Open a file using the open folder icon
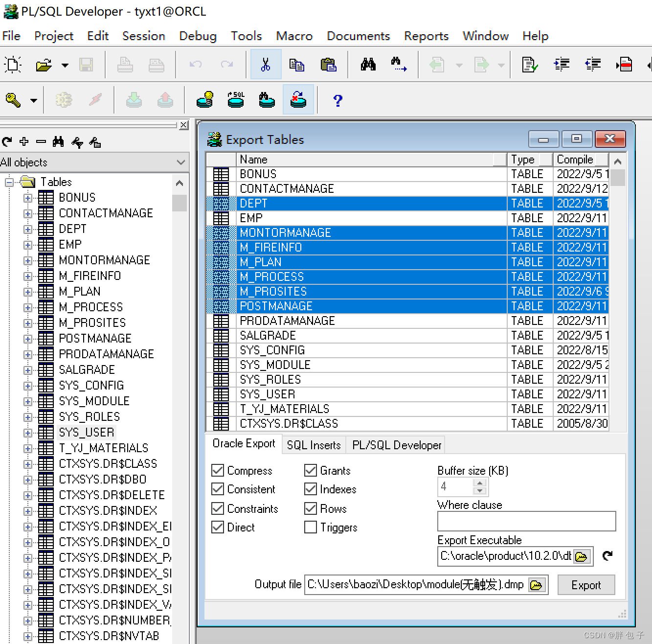This screenshot has width=652, height=644. pos(43,64)
